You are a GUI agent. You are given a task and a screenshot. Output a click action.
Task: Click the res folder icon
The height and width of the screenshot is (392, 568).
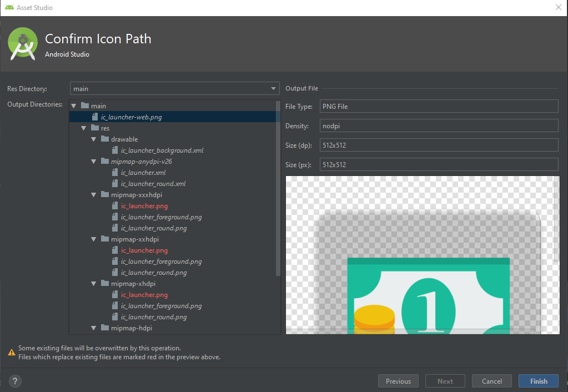point(95,128)
